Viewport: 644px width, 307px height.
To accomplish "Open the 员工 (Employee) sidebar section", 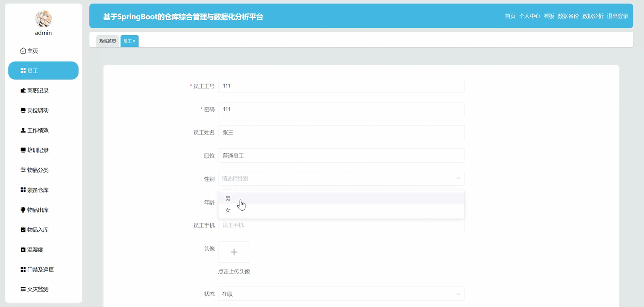I will click(43, 70).
